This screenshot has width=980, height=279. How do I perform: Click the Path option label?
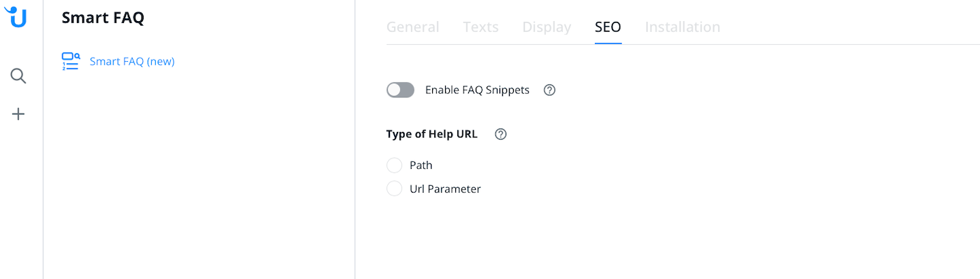point(421,165)
